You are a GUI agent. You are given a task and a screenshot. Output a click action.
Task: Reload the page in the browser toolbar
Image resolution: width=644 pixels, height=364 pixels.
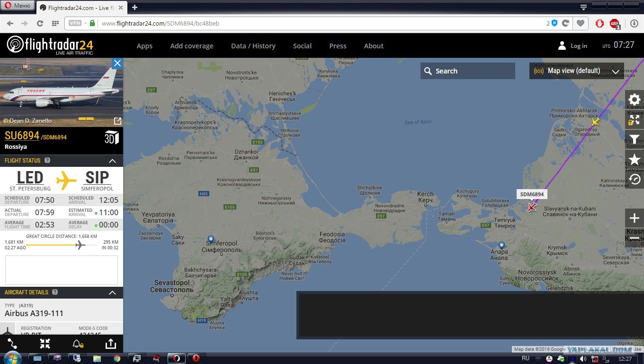[40, 23]
